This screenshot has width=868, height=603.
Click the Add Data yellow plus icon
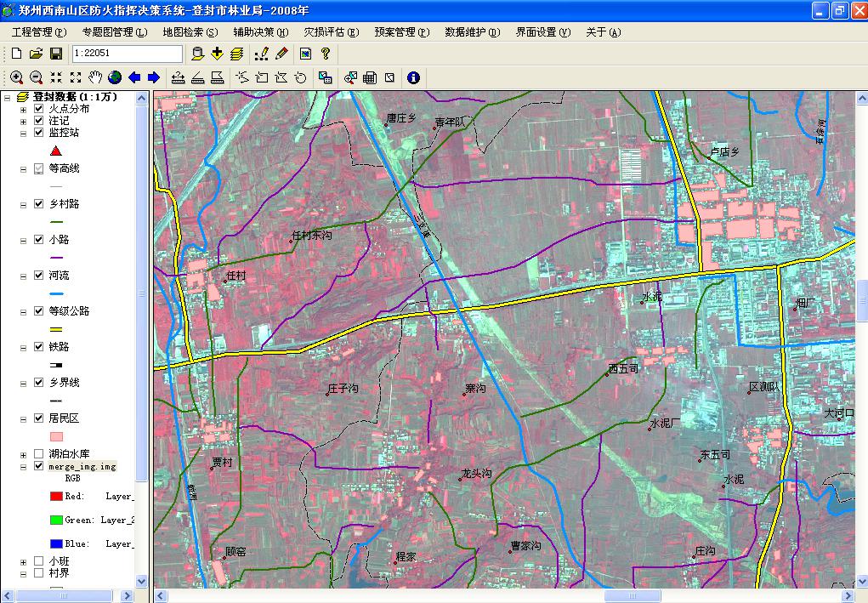217,54
